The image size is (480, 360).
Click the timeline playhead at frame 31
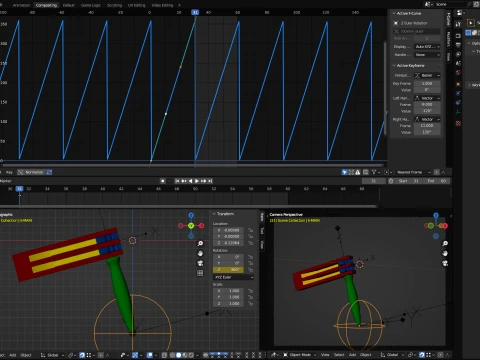[20, 189]
